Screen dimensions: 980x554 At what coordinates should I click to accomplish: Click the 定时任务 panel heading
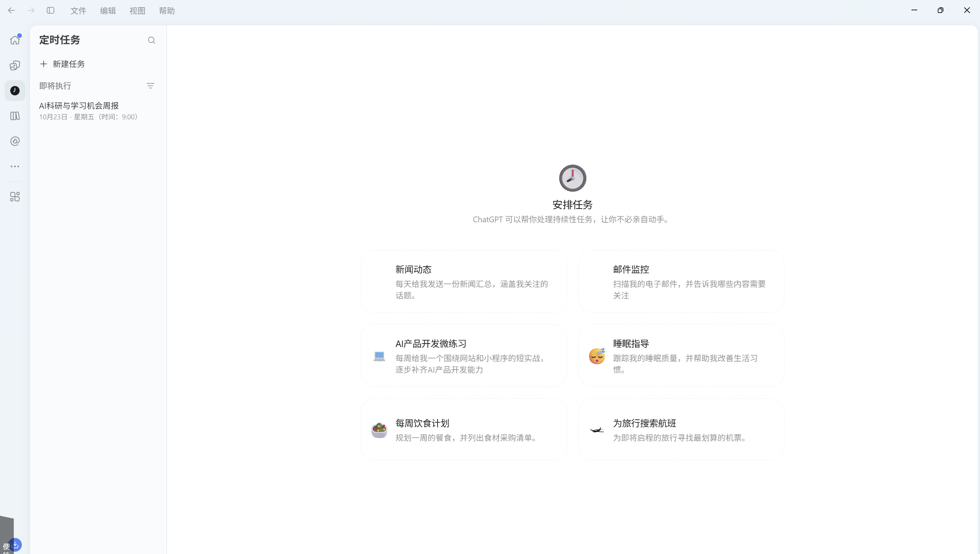click(60, 40)
